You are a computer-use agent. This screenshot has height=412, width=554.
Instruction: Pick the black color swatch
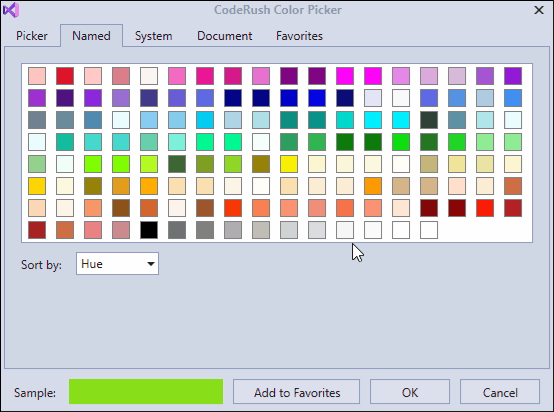pyautogui.click(x=149, y=230)
